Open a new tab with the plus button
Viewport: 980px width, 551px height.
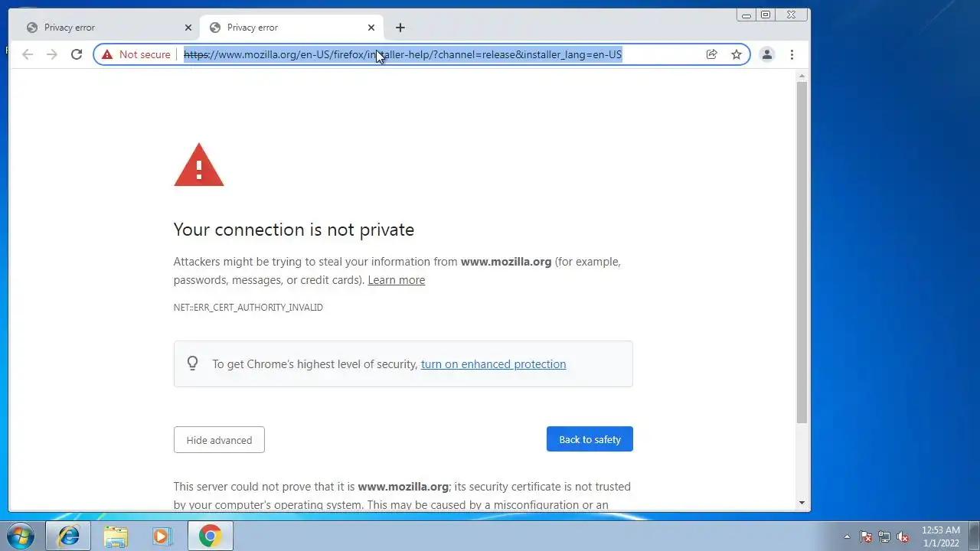point(400,28)
